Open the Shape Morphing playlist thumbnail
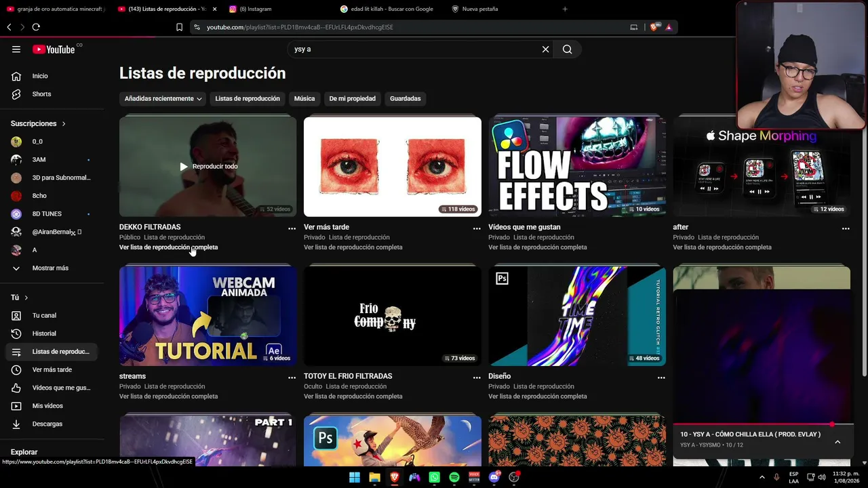868x488 pixels. [762, 166]
